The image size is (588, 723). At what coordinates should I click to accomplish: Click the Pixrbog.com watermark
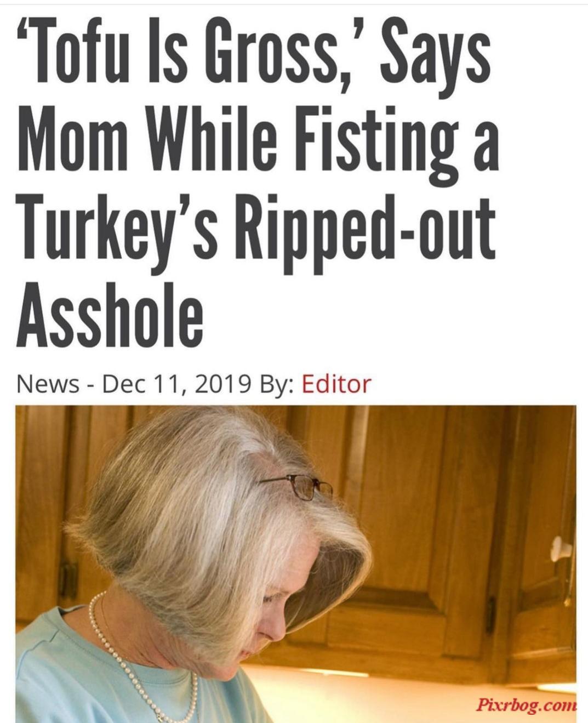pyautogui.click(x=526, y=704)
